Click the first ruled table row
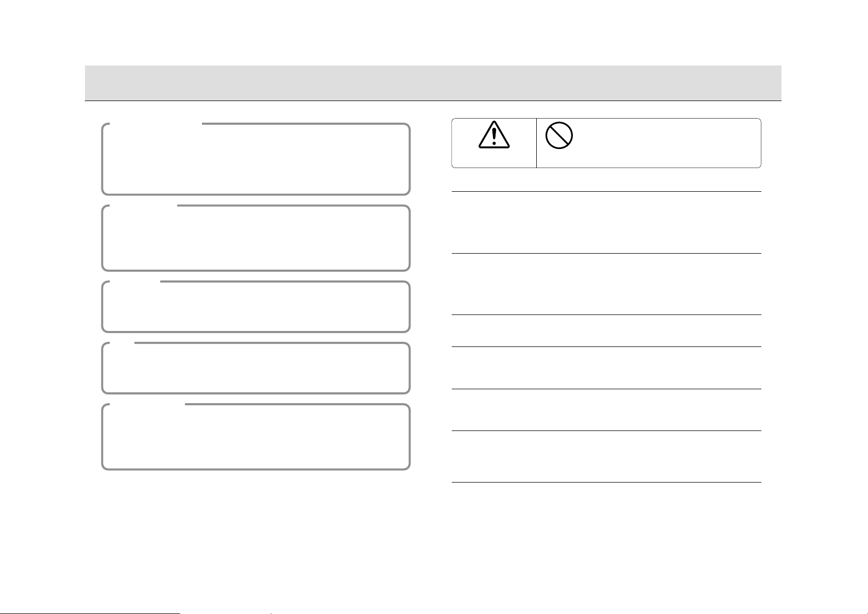The height and width of the screenshot is (614, 868). point(606,222)
